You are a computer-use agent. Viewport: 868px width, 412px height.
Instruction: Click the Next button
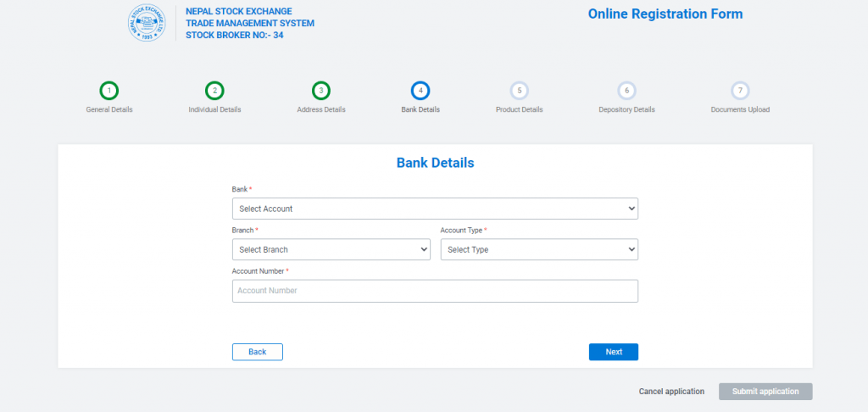[x=614, y=352]
